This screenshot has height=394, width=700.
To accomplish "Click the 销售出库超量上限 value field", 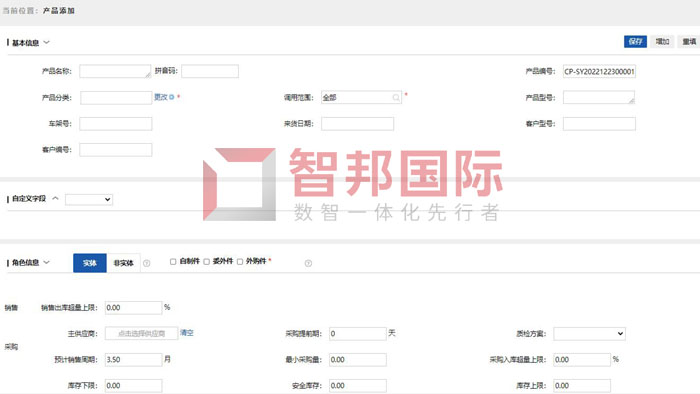I will coord(133,307).
